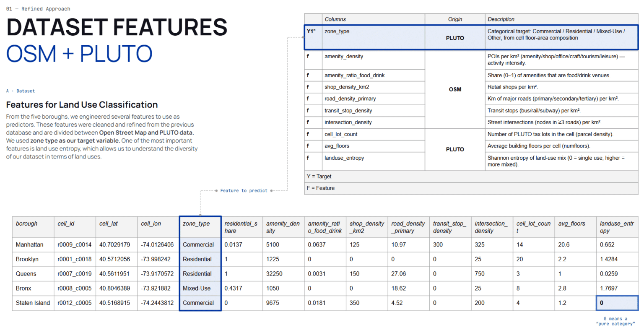The height and width of the screenshot is (330, 644).
Task: Select the highlighted "0" landuse entropy cell
Action: coord(617,303)
